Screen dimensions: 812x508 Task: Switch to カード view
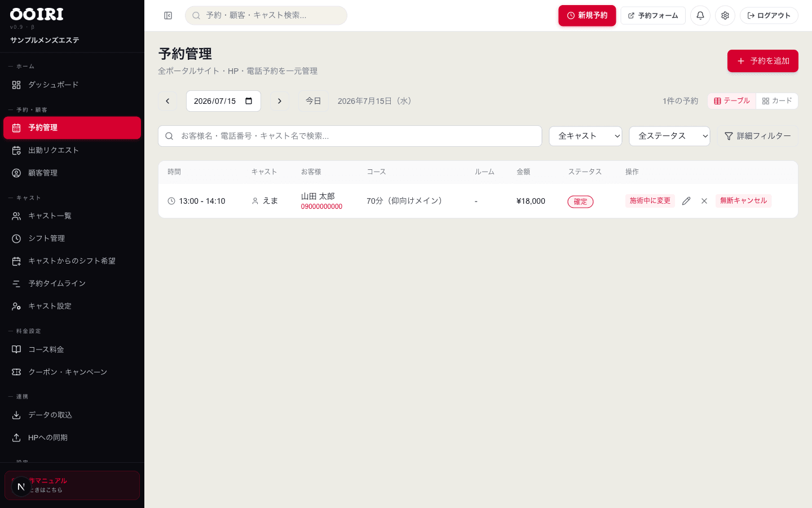tap(777, 101)
